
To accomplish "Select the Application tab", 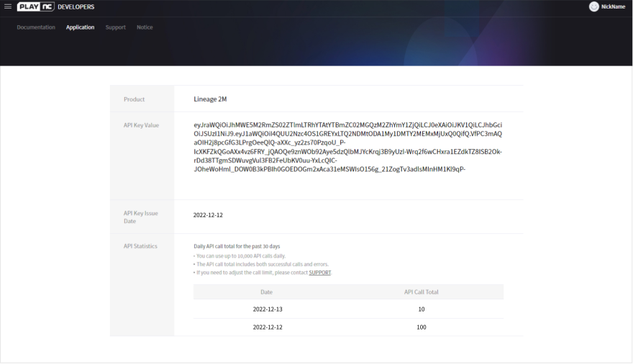I will pos(80,27).
